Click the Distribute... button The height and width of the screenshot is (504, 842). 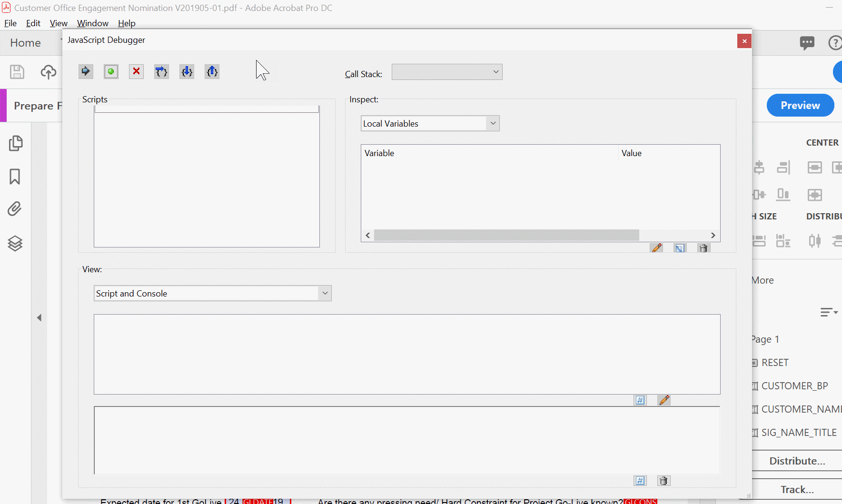797,461
